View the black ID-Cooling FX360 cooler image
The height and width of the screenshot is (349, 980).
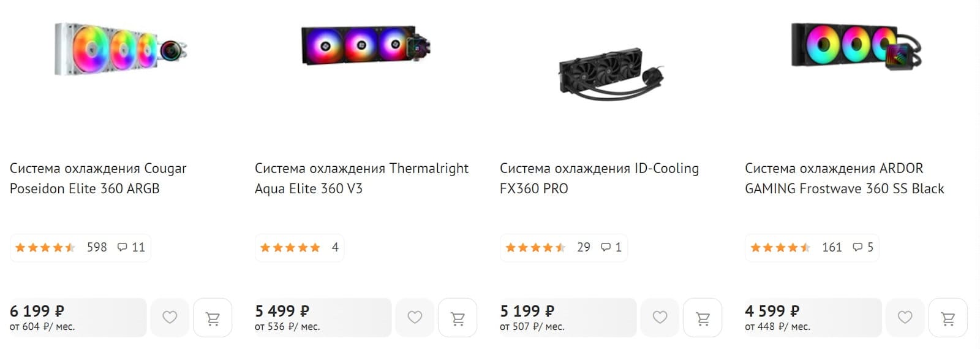[611, 74]
